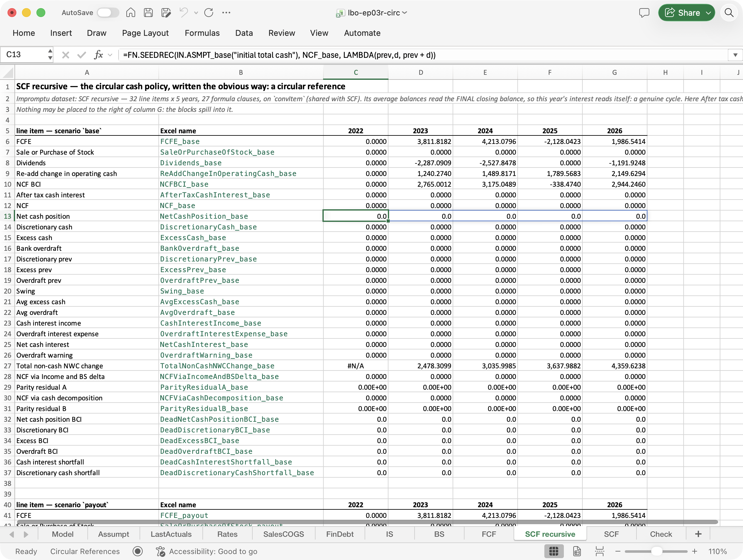Click the Name Box stepper arrows

50,54
